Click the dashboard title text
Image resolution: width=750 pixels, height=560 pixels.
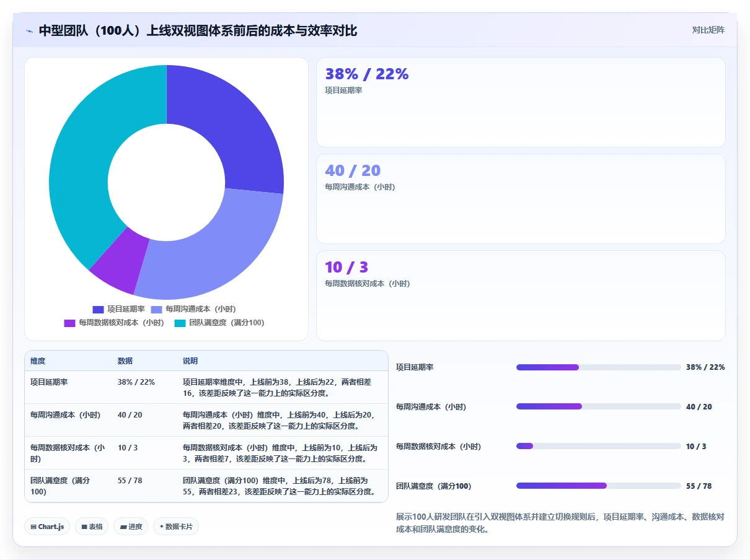[x=198, y=31]
